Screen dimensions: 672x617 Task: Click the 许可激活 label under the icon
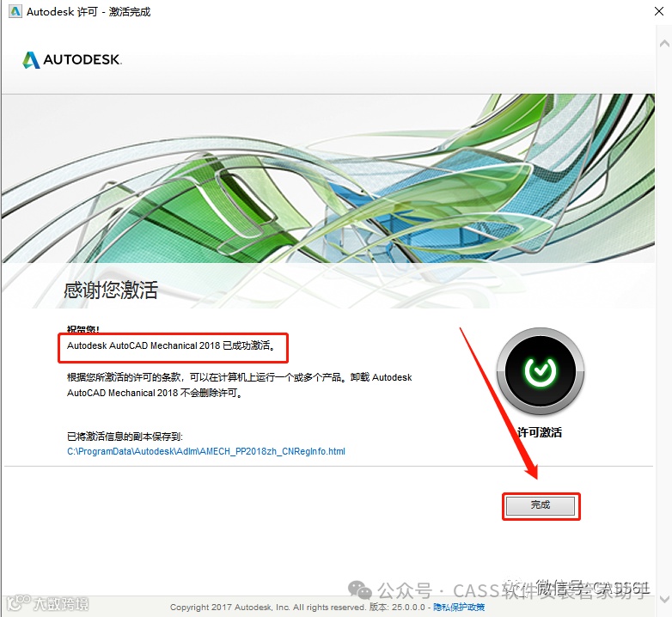(x=540, y=432)
